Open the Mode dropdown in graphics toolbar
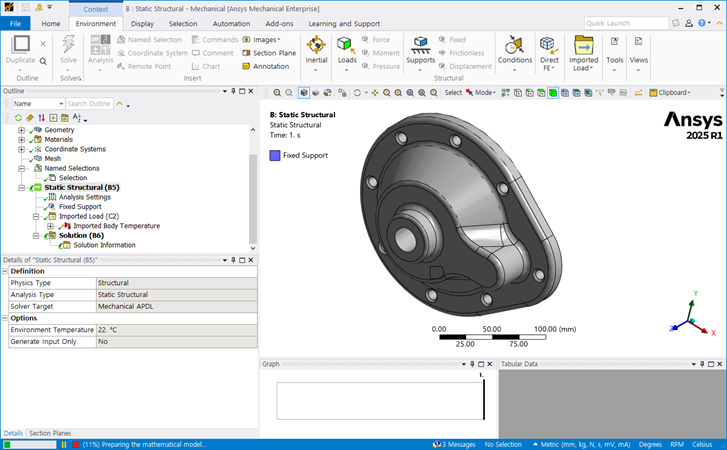 (481, 93)
